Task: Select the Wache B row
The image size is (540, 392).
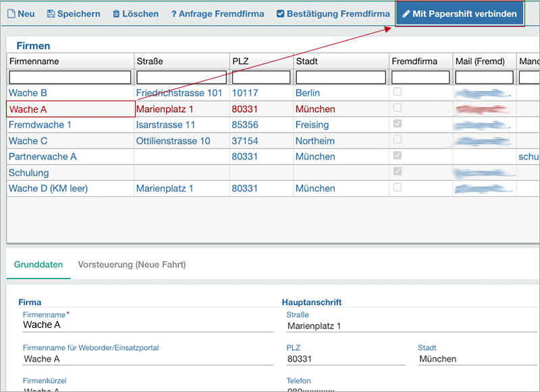Action: [273, 93]
